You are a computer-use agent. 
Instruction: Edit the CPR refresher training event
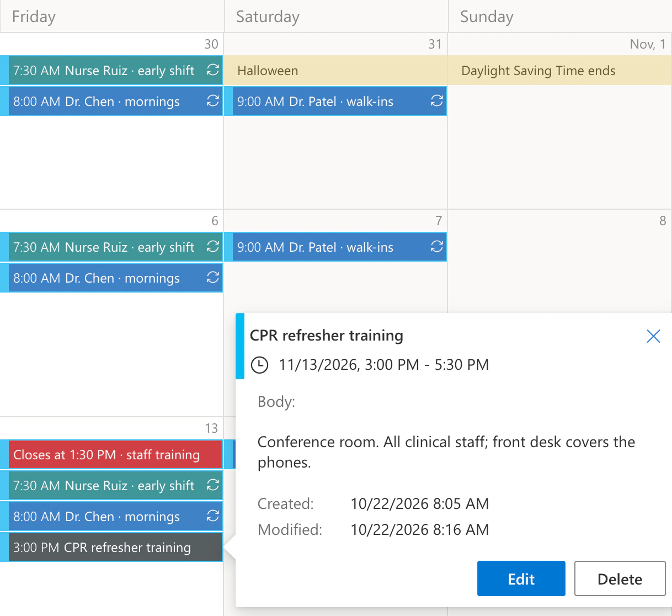(521, 578)
